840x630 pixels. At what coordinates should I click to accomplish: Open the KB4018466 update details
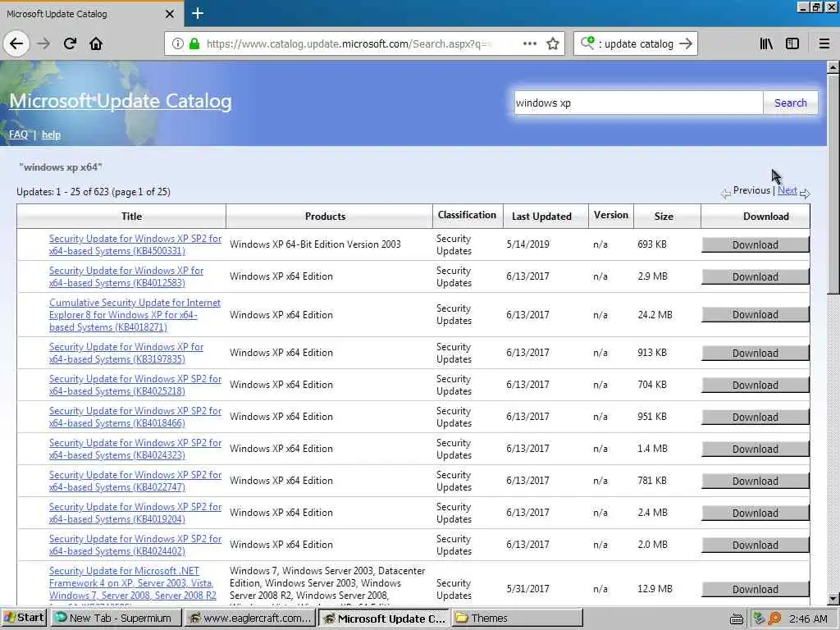(135, 417)
